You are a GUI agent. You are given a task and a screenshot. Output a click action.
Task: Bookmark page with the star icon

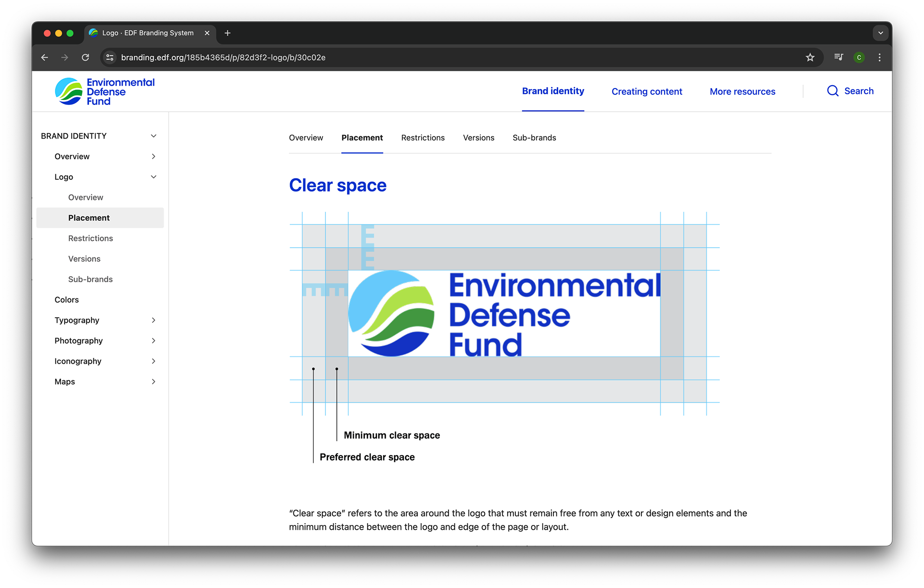pyautogui.click(x=810, y=58)
